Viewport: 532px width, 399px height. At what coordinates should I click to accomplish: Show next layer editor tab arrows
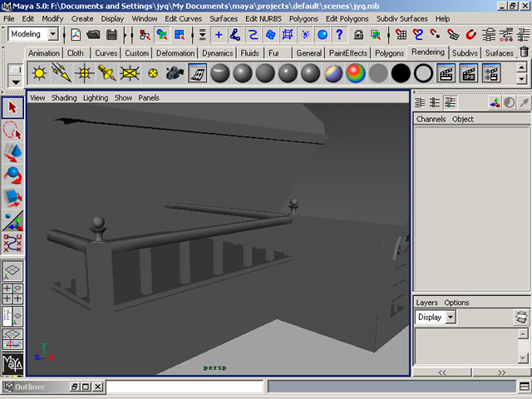(x=501, y=372)
